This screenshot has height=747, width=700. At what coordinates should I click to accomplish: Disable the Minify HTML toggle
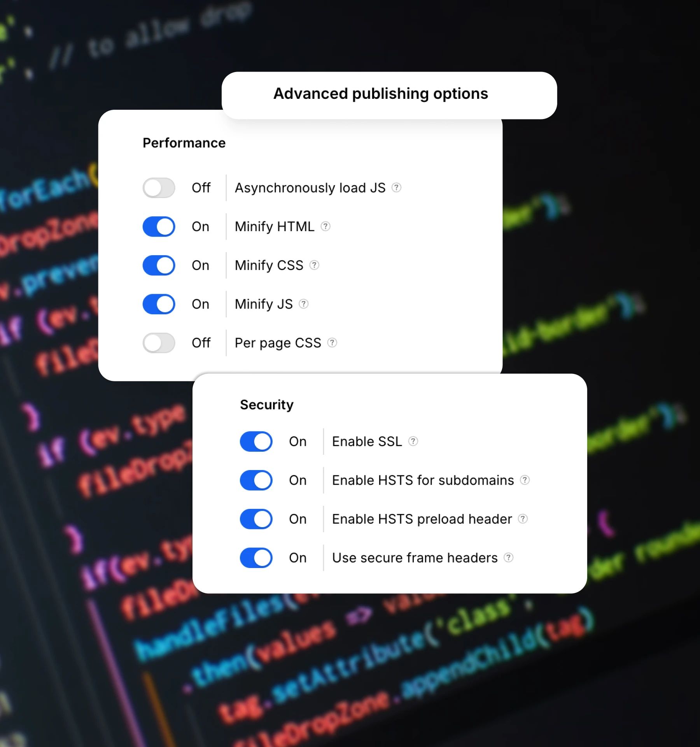pyautogui.click(x=159, y=226)
